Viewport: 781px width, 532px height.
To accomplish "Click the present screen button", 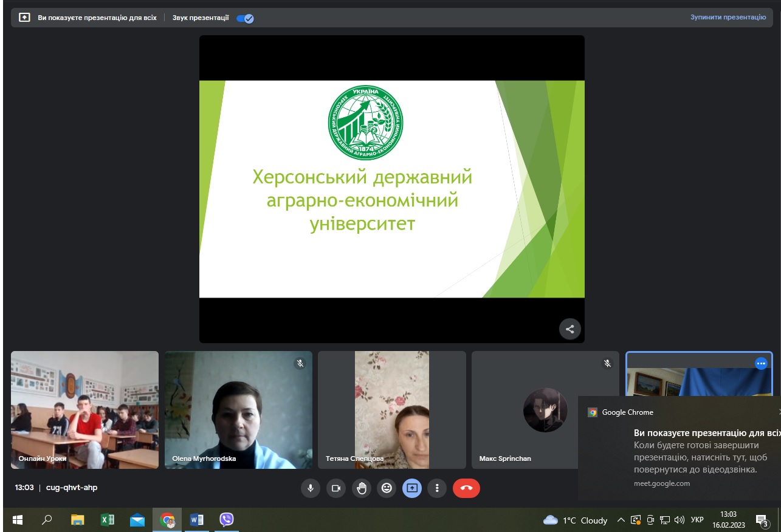I will [412, 488].
